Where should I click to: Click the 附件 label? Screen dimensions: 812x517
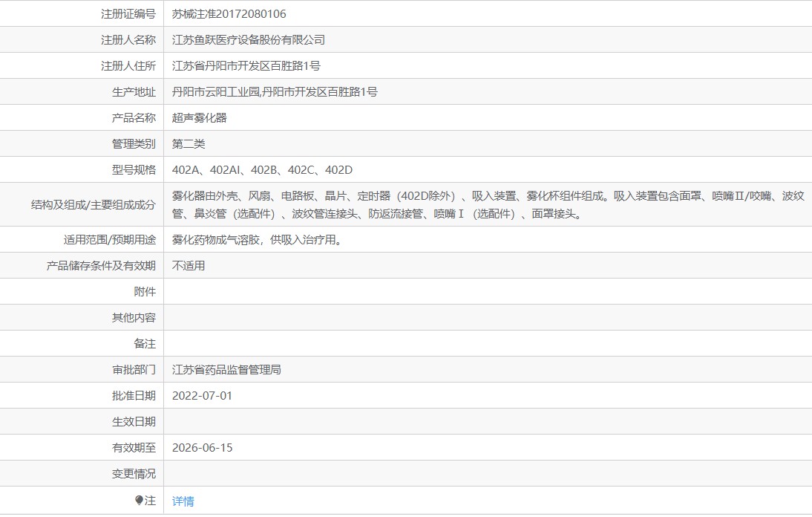click(145, 292)
